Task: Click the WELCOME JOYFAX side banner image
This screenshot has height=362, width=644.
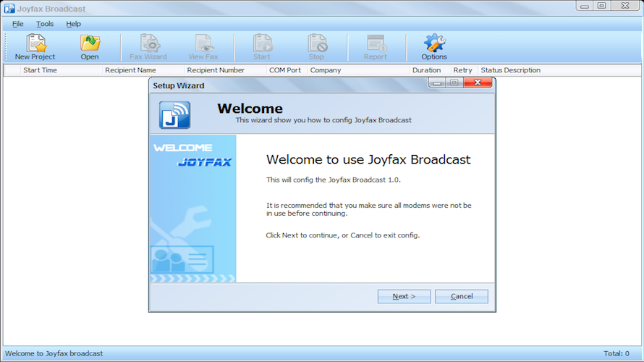Action: tap(193, 209)
